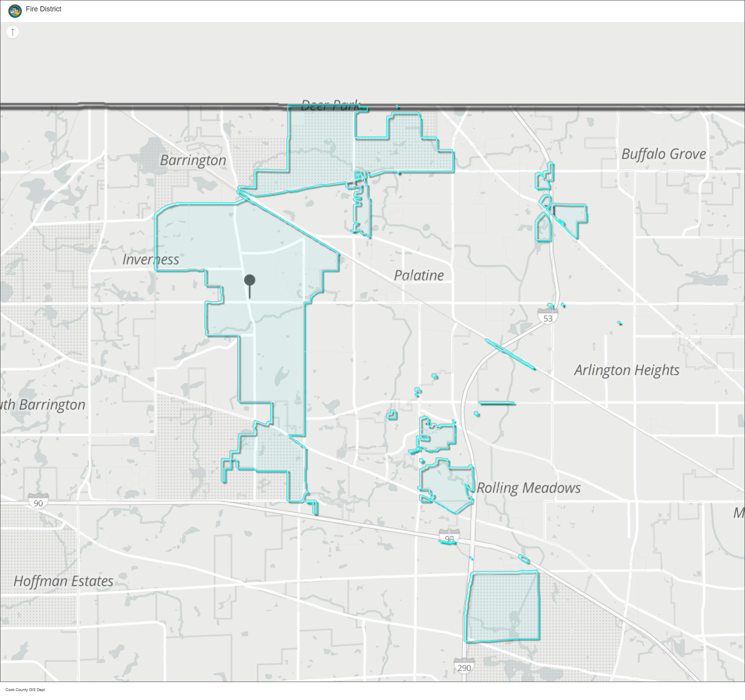
Task: Select the Inverness map label
Action: coord(150,259)
